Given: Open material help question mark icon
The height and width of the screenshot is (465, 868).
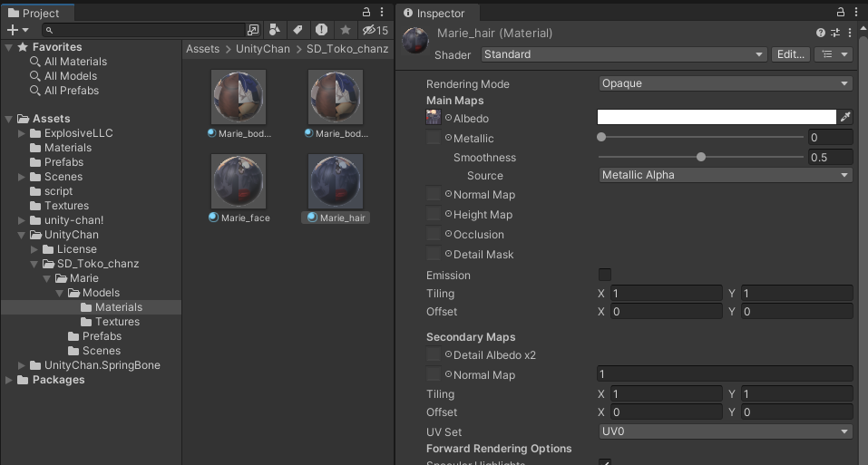Looking at the screenshot, I should (821, 34).
